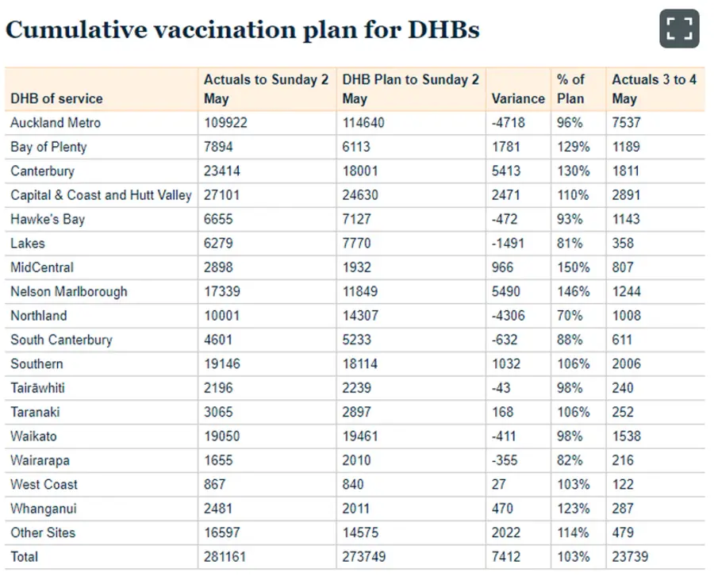Image resolution: width=714 pixels, height=588 pixels.
Task: Click the Other Sites row label
Action: tap(43, 533)
